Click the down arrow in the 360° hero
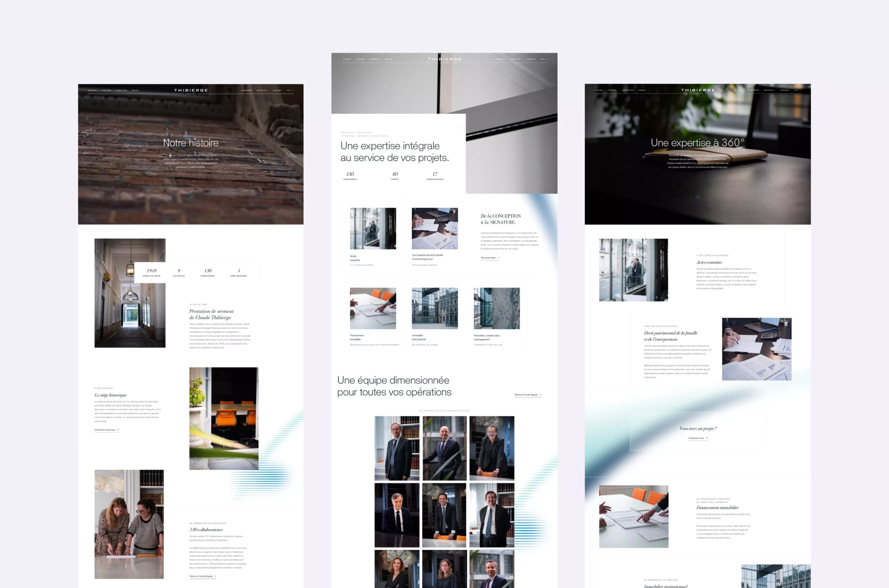 tap(697, 196)
